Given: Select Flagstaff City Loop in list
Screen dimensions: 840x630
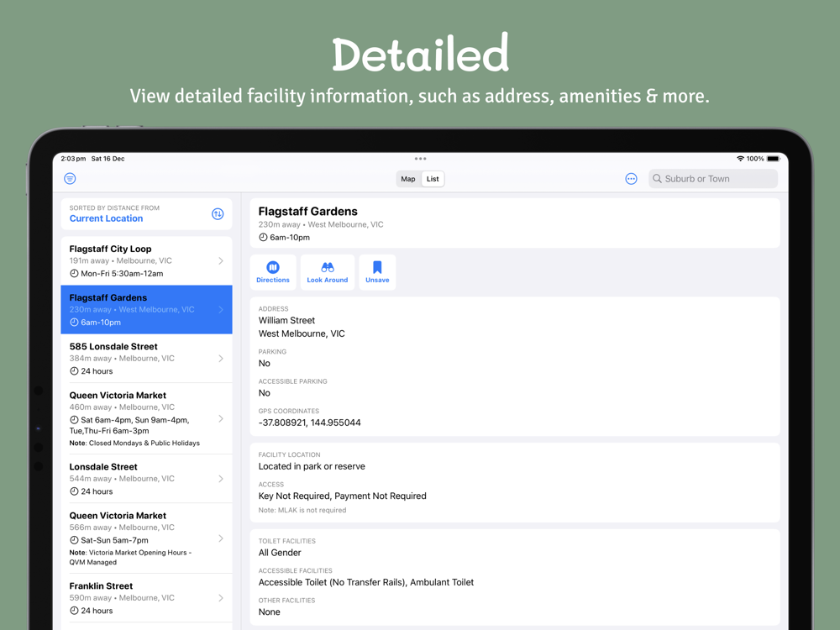Looking at the screenshot, I should [x=146, y=261].
